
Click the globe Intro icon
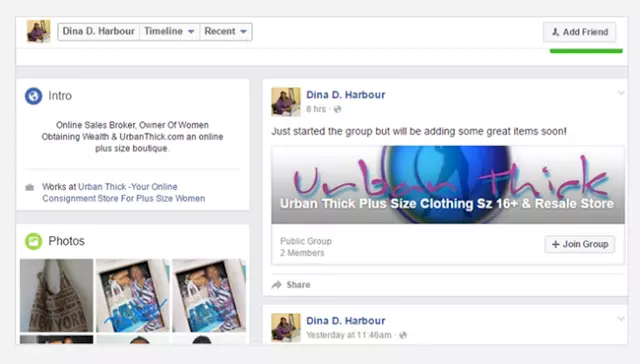click(33, 96)
